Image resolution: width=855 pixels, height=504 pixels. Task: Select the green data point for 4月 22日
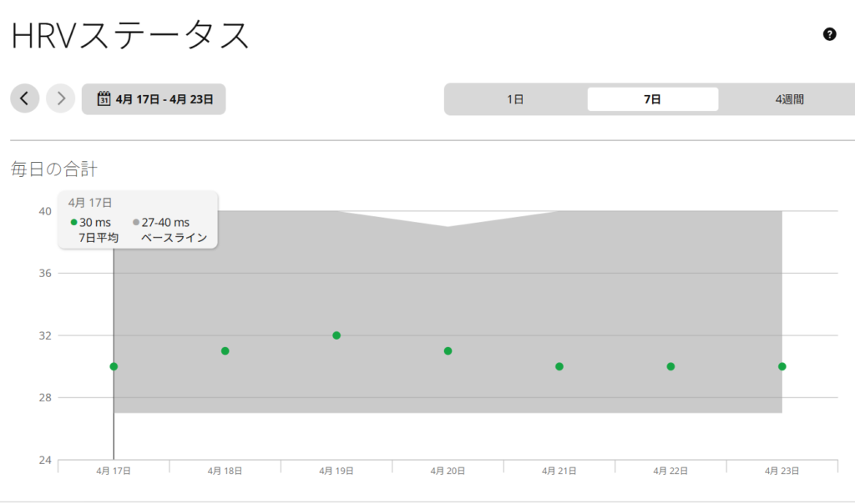tap(670, 366)
